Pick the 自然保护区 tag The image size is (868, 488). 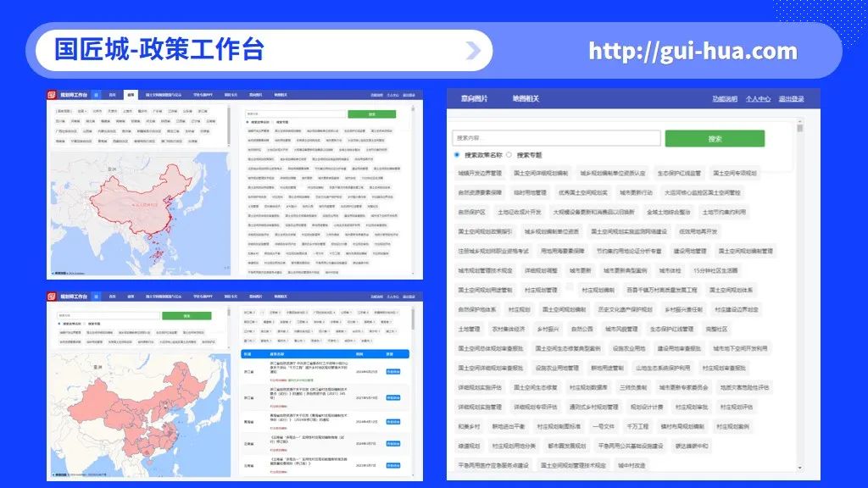[x=471, y=212]
